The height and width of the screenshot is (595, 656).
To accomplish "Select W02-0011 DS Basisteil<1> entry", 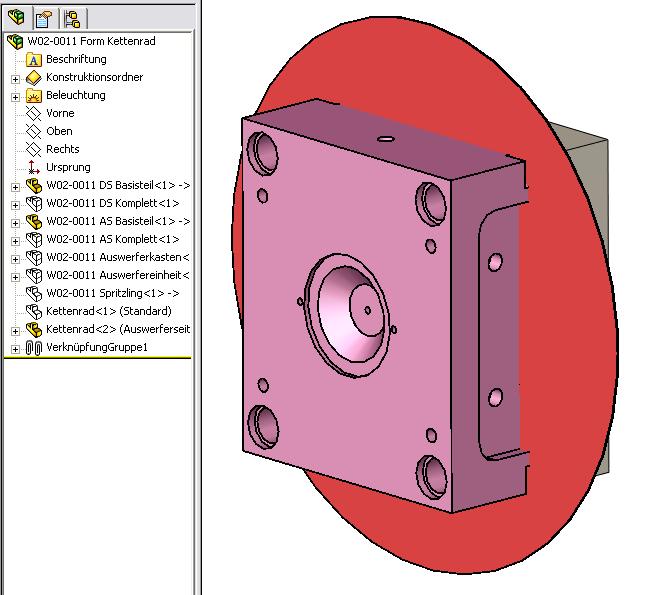I will (x=118, y=185).
